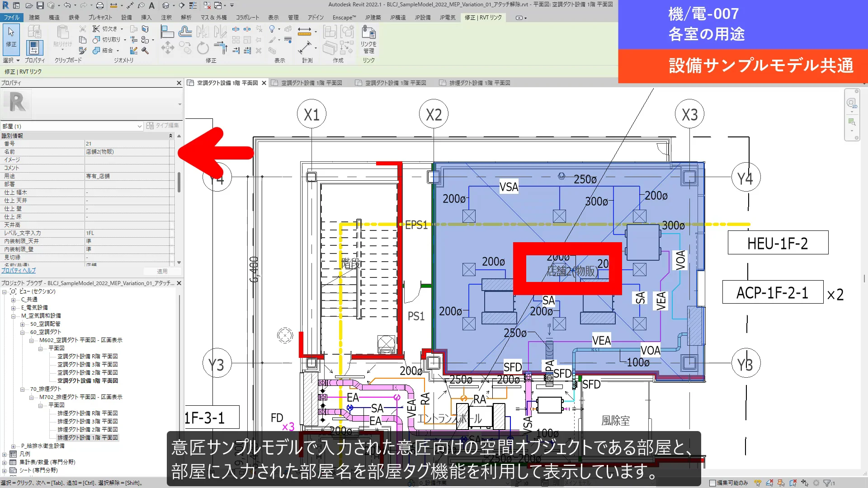The image size is (868, 488).
Task: Click the タイプ編集 button
Action: [x=163, y=126]
